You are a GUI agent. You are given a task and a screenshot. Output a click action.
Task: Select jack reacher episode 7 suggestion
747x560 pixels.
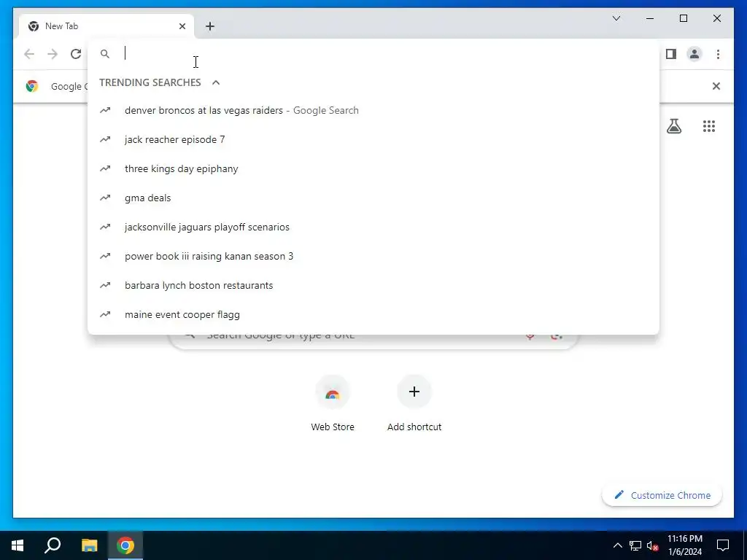(373, 139)
